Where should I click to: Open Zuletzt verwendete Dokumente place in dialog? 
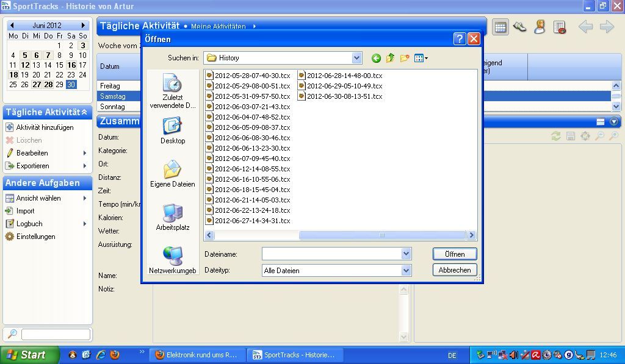pos(173,91)
